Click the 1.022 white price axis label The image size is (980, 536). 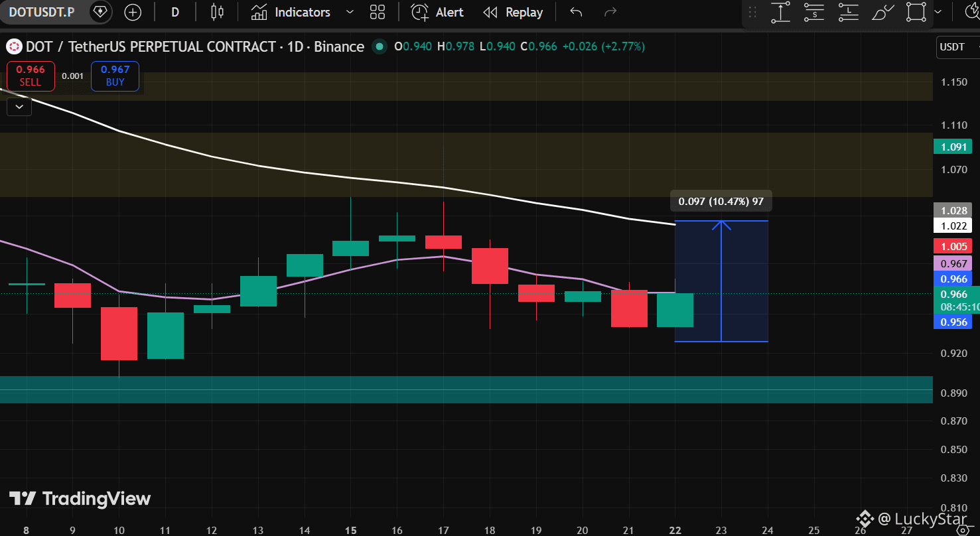952,226
